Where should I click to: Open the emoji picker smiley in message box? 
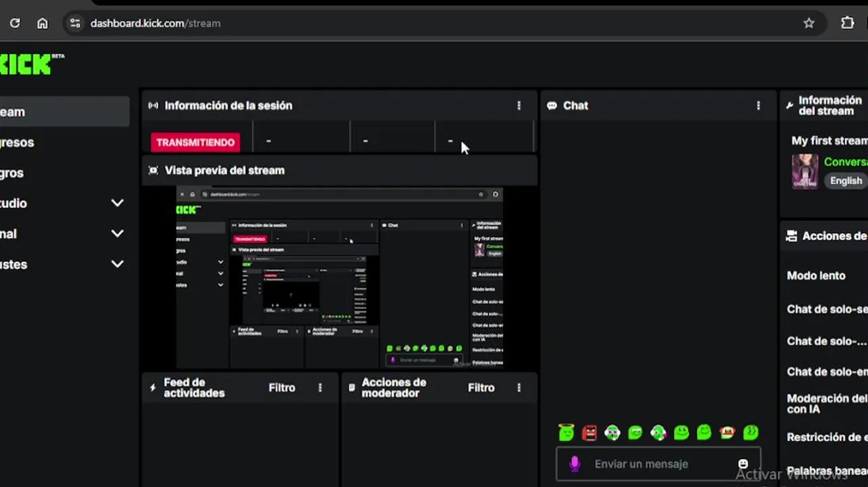click(743, 464)
